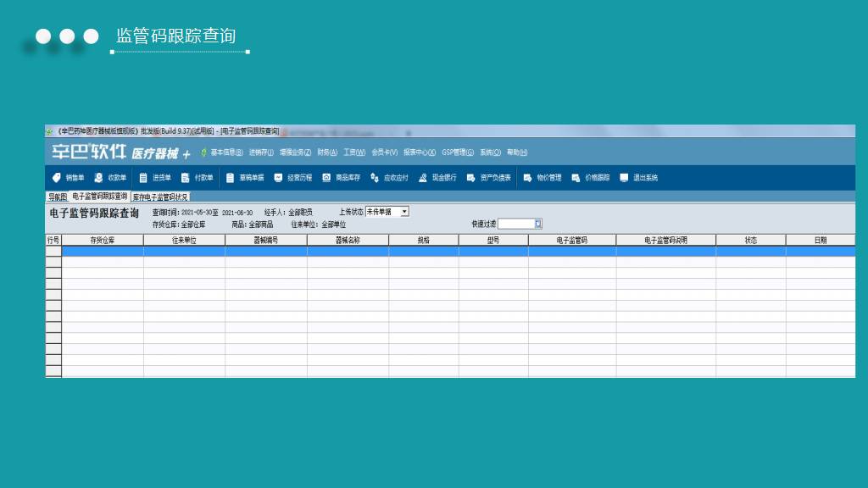Image resolution: width=868 pixels, height=488 pixels.
Task: Open the 收款单 receipt toolbar icon
Action: point(98,178)
